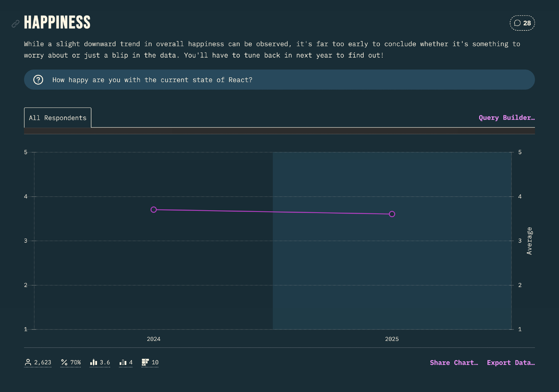Click Share Chart link
The image size is (559, 392).
tap(454, 363)
